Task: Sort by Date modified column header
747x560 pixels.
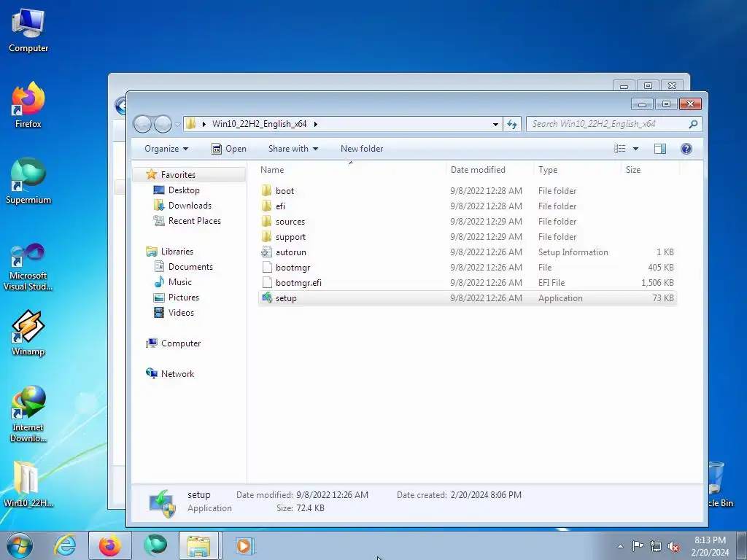Action: tap(489, 169)
